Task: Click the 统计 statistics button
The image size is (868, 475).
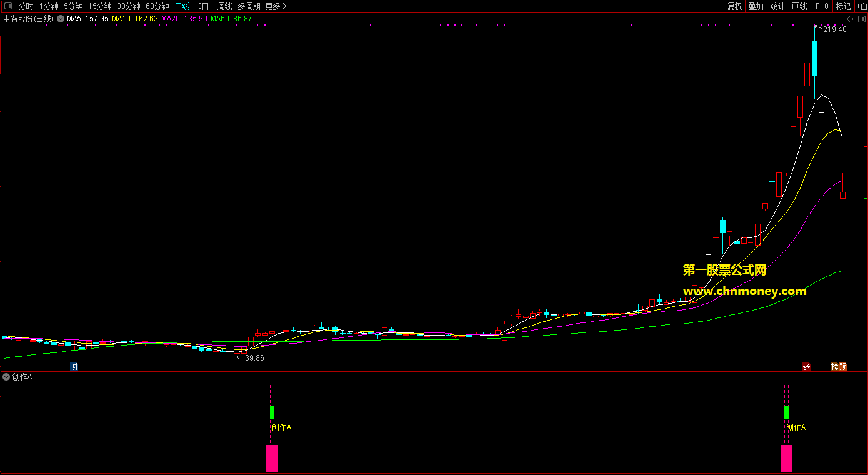Action: (777, 6)
